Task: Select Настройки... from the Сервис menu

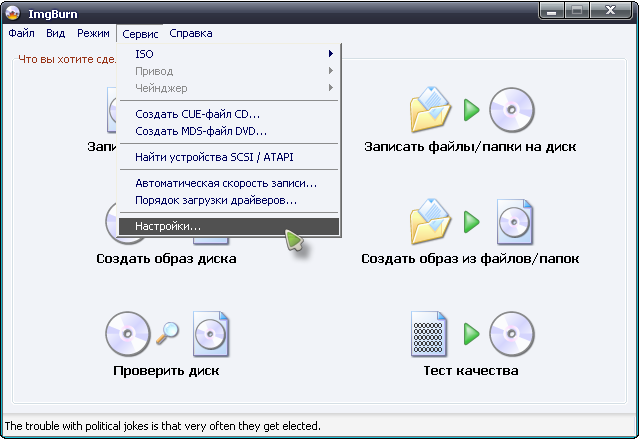Action: (x=168, y=227)
